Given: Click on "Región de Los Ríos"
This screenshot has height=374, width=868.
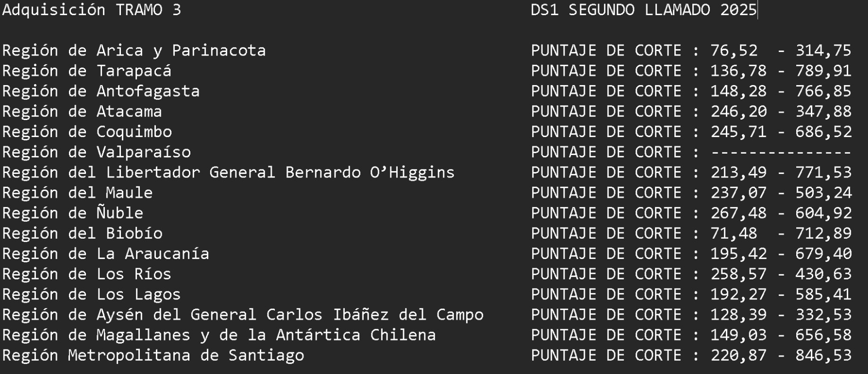Looking at the screenshot, I should pos(87,274).
